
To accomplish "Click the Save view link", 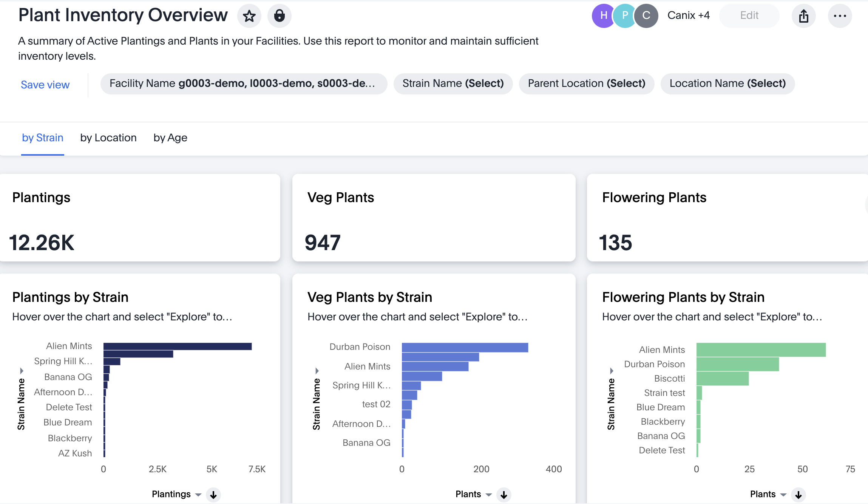I will 45,85.
